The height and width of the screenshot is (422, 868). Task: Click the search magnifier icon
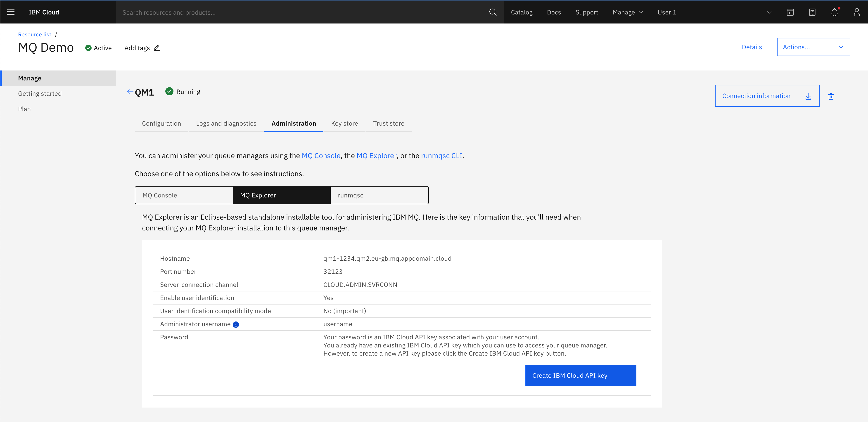[x=493, y=12]
